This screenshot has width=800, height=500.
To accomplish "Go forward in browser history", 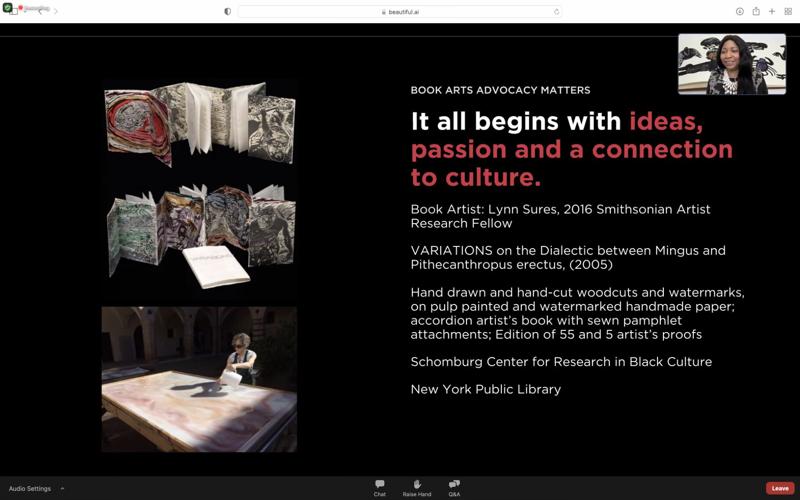I will 56,12.
